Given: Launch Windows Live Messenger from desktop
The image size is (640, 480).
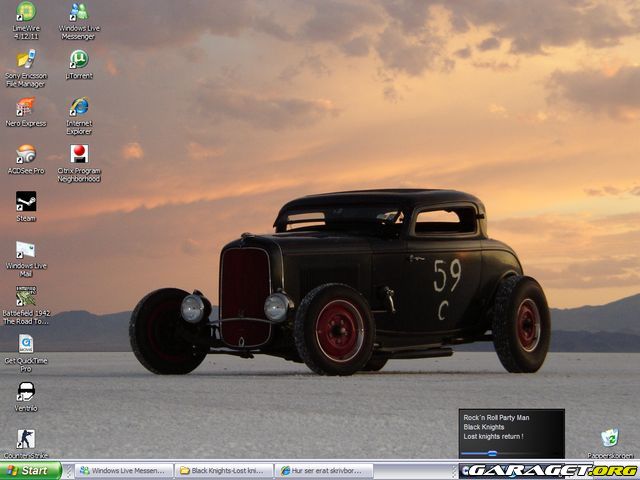Looking at the screenshot, I should tap(78, 12).
